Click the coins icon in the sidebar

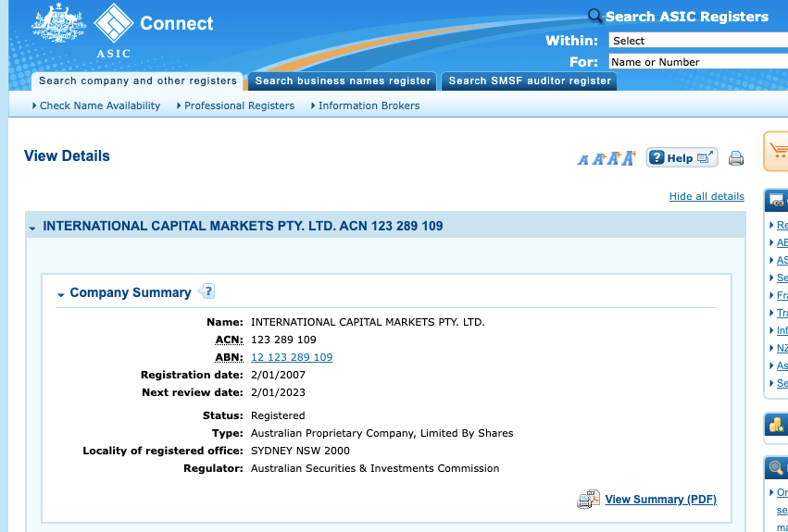pos(777,425)
